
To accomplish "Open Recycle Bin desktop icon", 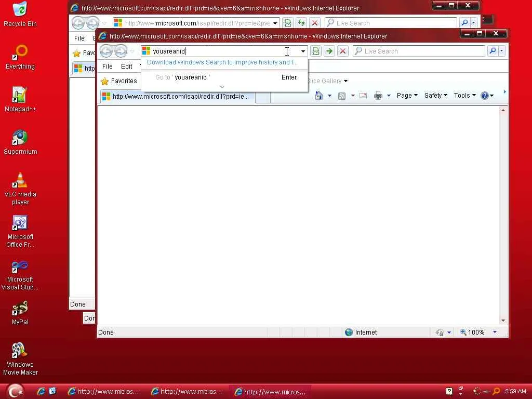I will click(20, 14).
